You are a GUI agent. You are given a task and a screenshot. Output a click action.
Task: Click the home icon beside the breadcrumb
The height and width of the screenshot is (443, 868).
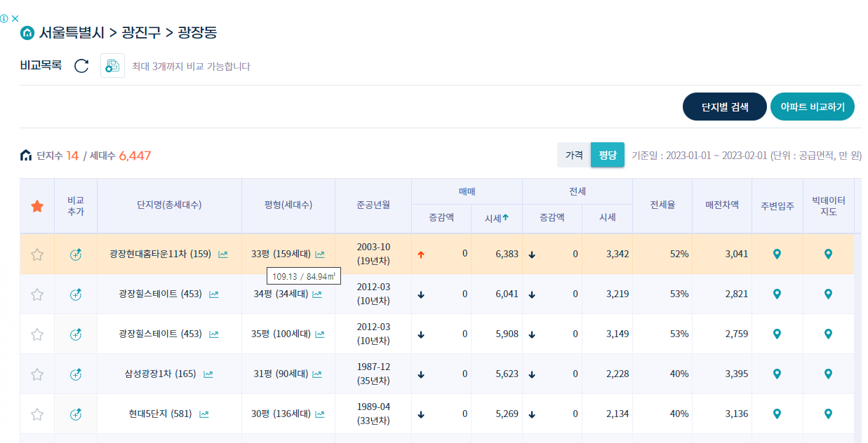coord(27,32)
